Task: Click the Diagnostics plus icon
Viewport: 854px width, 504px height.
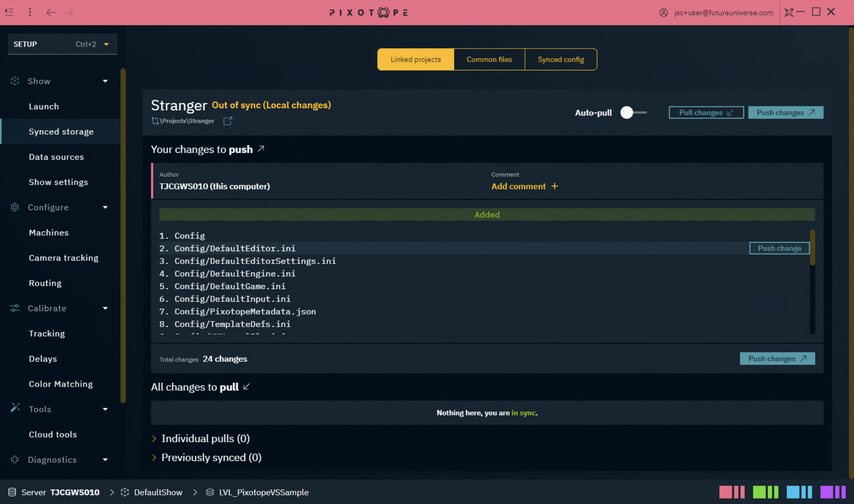Action: 15,460
